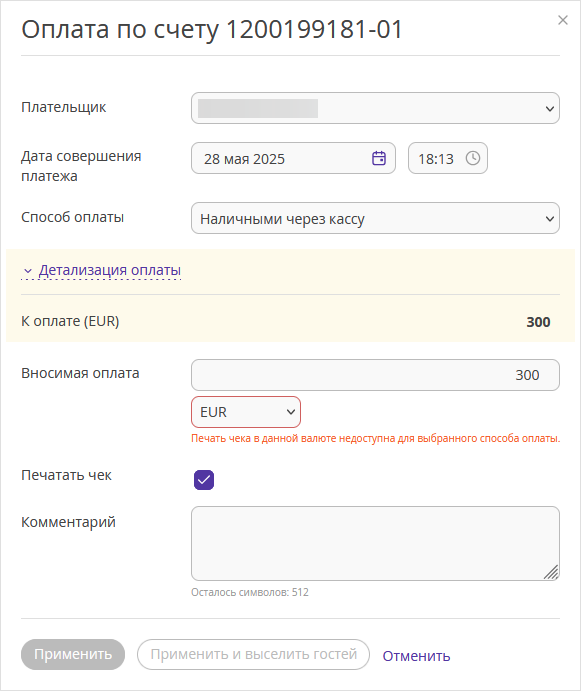Click the arrow icon of Способ оплаты field
Viewport: 581px width, 691px height.
[549, 219]
